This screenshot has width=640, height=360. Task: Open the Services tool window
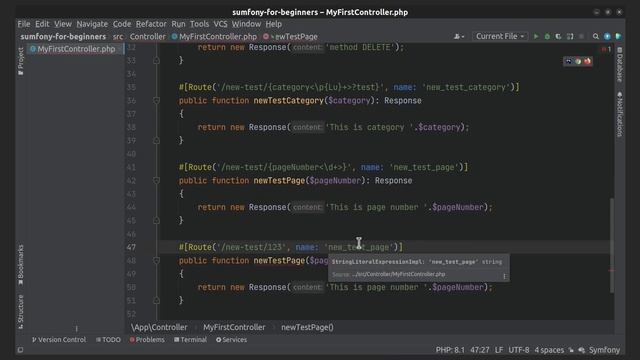click(x=231, y=340)
